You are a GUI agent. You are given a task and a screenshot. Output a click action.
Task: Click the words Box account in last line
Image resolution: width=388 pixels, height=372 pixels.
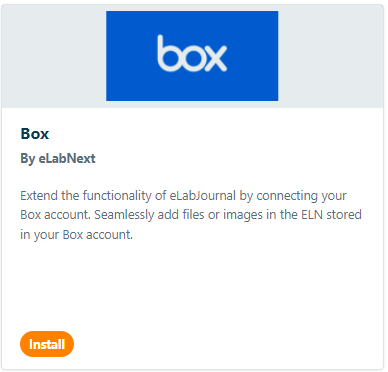(x=97, y=235)
